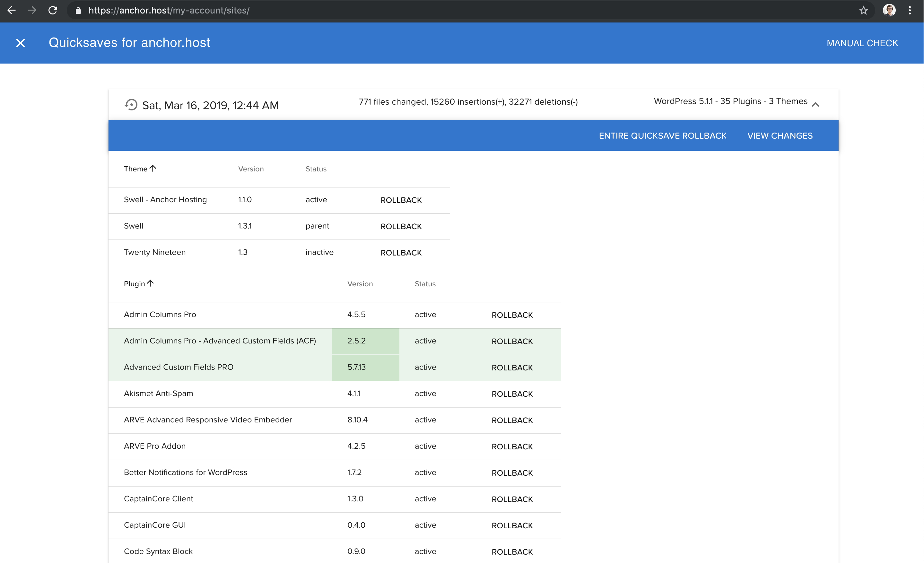This screenshot has height=563, width=924.
Task: Click ENTIRE QUICKSAVE ROLLBACK
Action: [x=663, y=136]
